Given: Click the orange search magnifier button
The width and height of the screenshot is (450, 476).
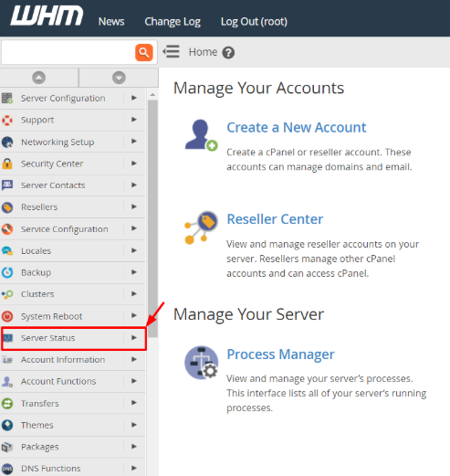Looking at the screenshot, I should [144, 52].
